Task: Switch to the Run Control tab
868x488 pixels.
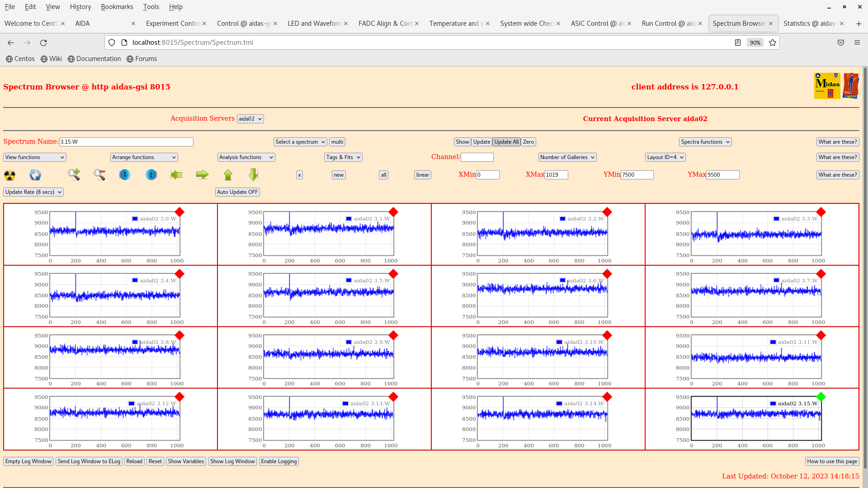Action: click(668, 23)
